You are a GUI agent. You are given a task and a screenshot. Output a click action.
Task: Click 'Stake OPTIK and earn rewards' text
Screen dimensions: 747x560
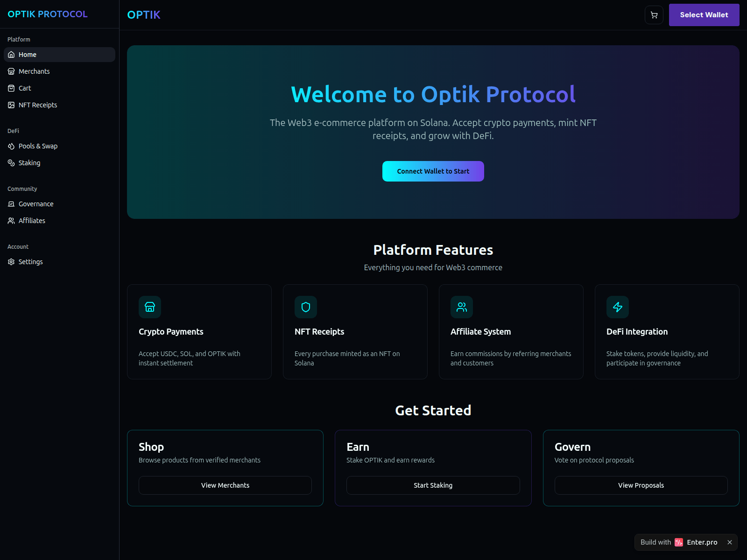click(x=390, y=460)
